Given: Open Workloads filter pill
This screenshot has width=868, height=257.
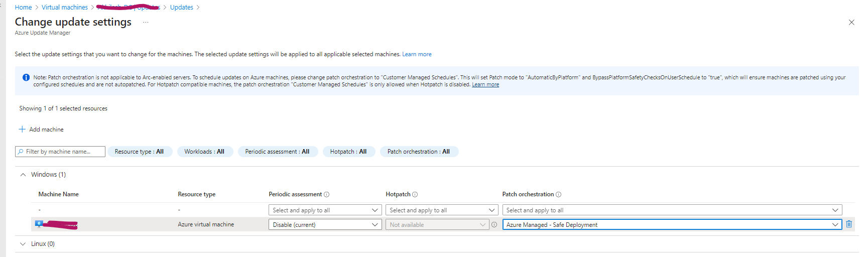Looking at the screenshot, I should pyautogui.click(x=205, y=152).
